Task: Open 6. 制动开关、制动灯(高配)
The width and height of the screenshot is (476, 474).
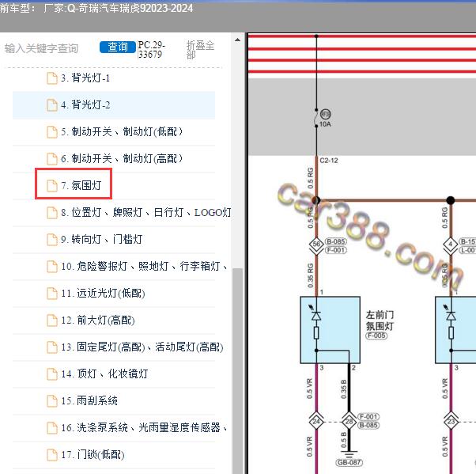Action: pyautogui.click(x=122, y=158)
